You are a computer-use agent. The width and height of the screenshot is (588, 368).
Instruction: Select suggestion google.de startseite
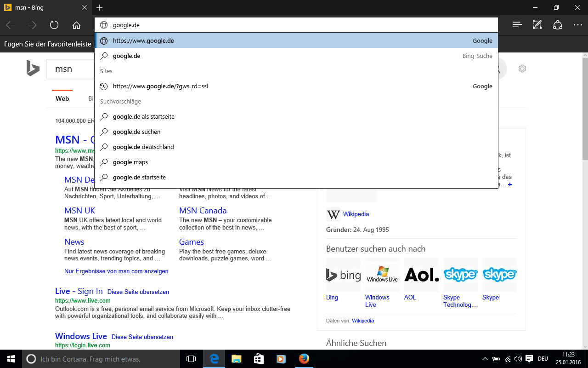point(296,177)
